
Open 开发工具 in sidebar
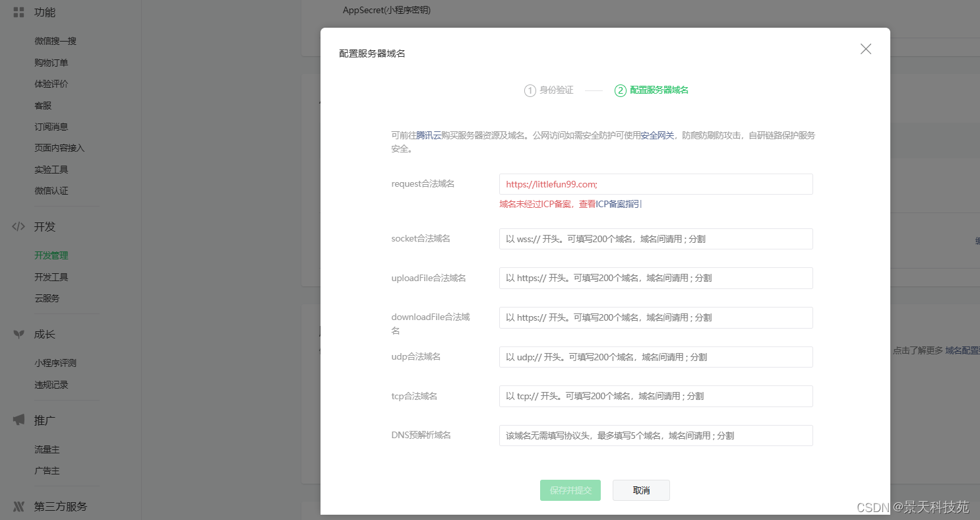pyautogui.click(x=51, y=277)
